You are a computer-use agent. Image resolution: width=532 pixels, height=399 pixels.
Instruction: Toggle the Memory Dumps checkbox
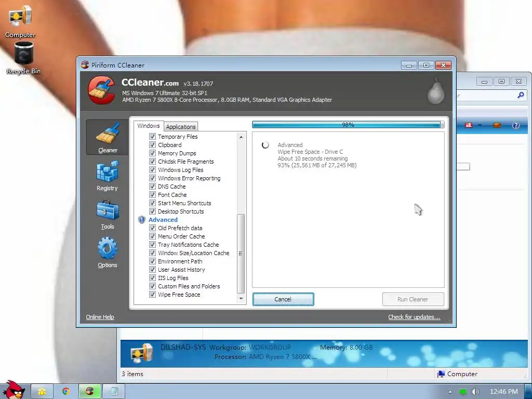(152, 153)
